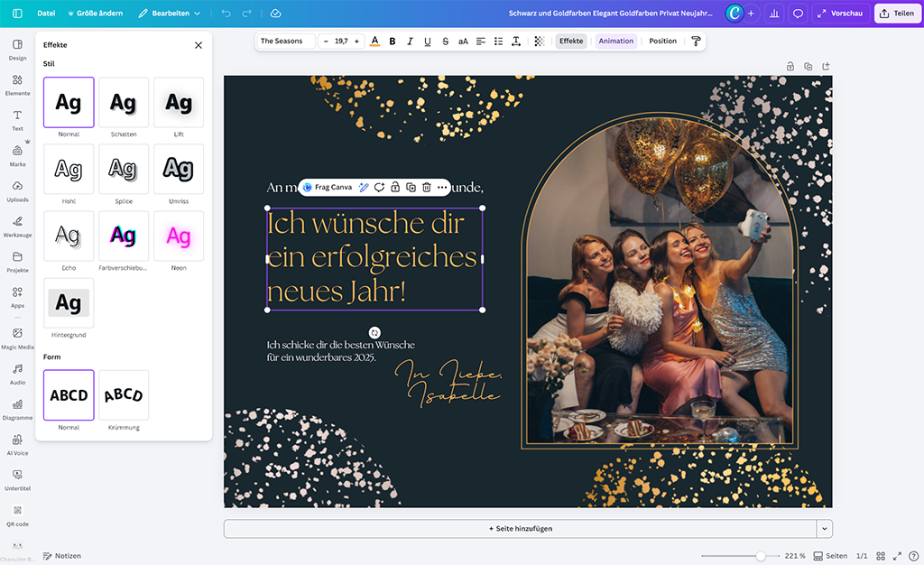Screen dimensions: 924x565
Task: Apply the Umriss text effect
Action: (x=179, y=169)
